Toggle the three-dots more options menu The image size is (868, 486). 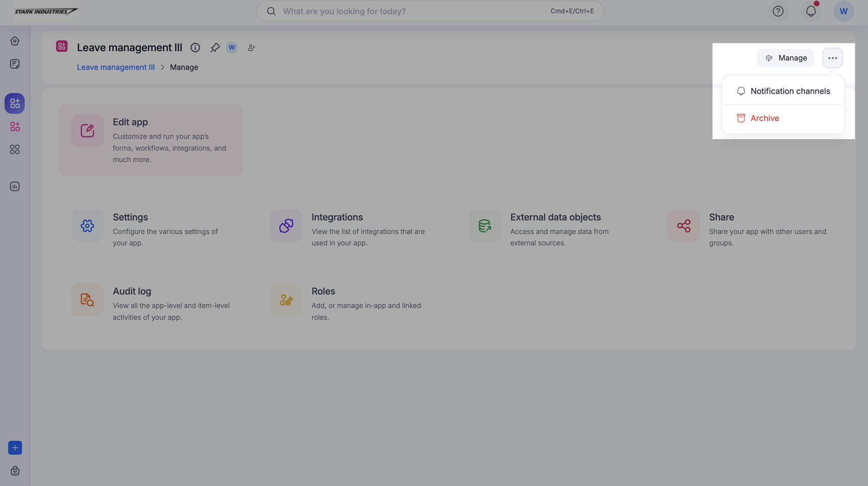833,58
